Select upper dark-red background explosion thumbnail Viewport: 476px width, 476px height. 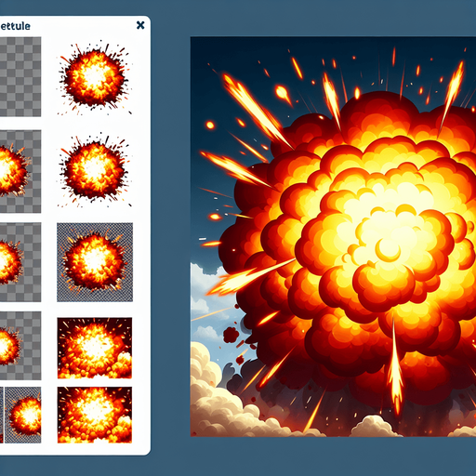pos(95,348)
